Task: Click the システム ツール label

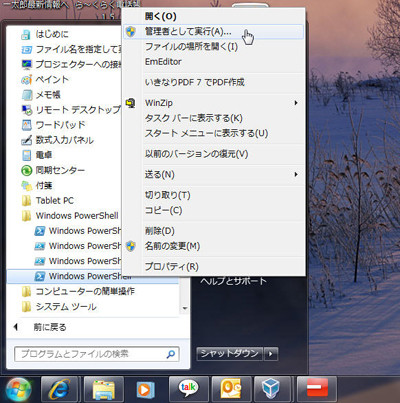Action: click(x=66, y=307)
